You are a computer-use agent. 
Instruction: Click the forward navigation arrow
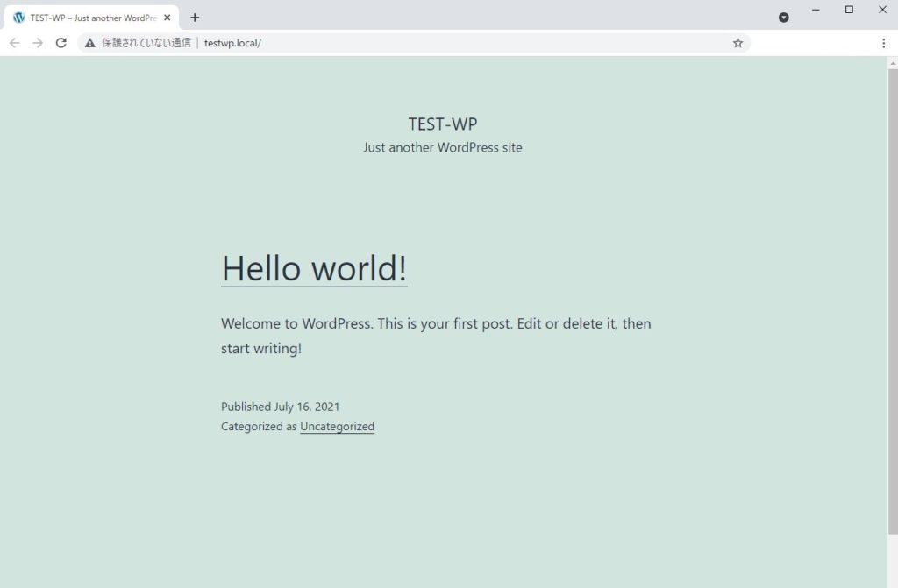coord(38,43)
